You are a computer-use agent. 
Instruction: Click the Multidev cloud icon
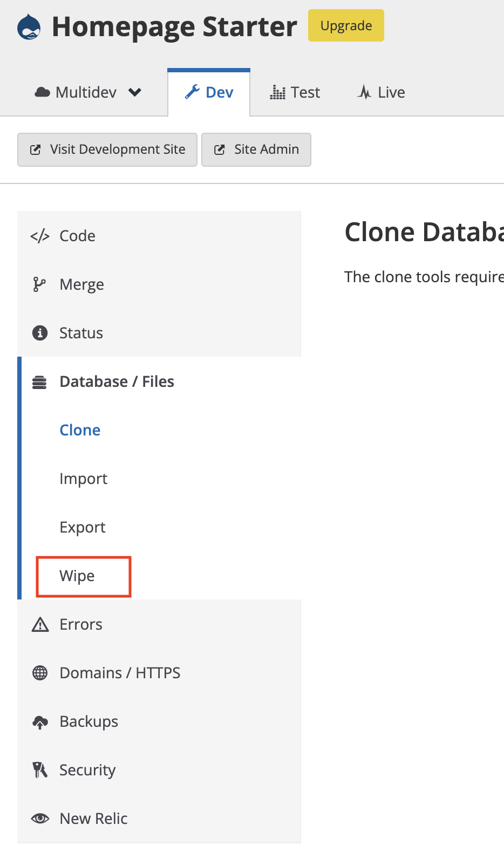(x=43, y=92)
